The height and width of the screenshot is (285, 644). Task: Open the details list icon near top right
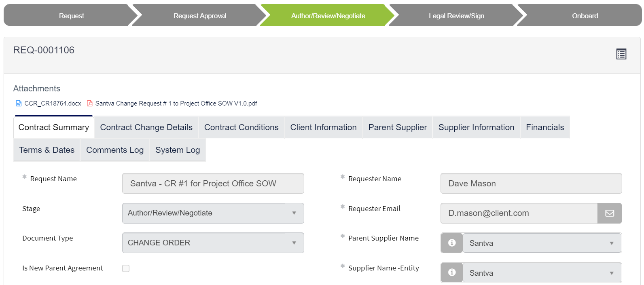[x=621, y=54]
